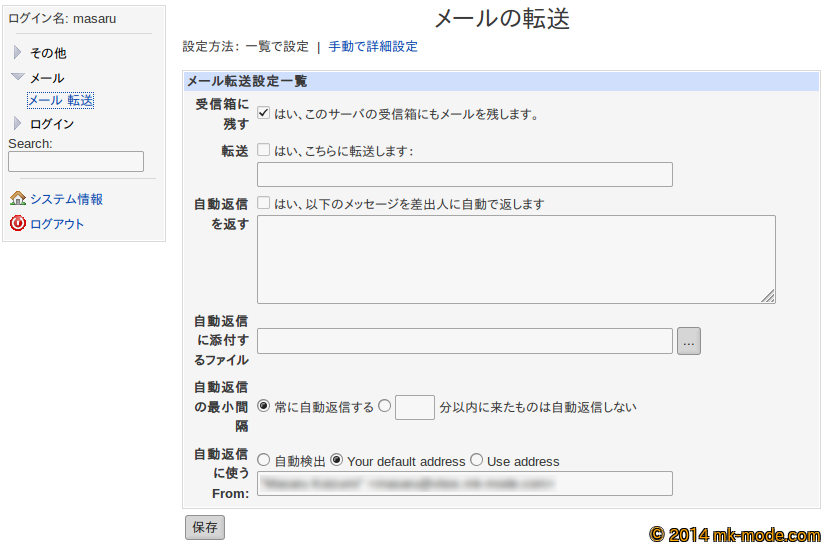Image resolution: width=827 pixels, height=548 pixels.
Task: Click the System Information house icon
Action: [x=17, y=199]
